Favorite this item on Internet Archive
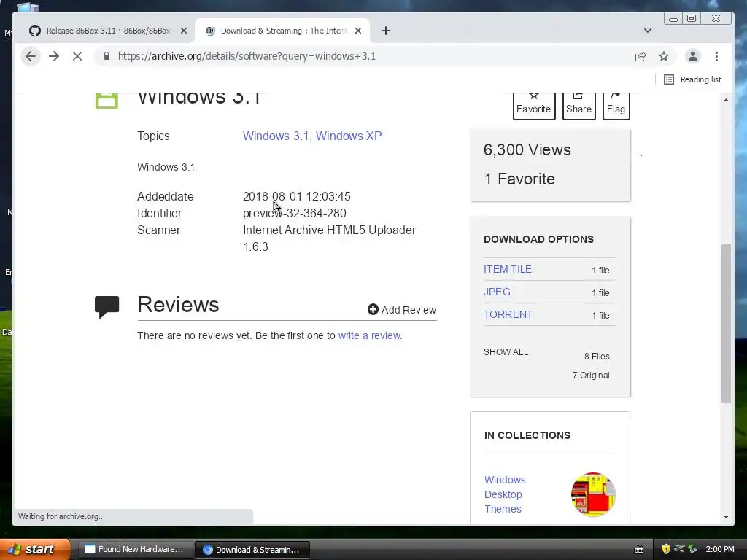Viewport: 747px width, 560px height. (533, 105)
